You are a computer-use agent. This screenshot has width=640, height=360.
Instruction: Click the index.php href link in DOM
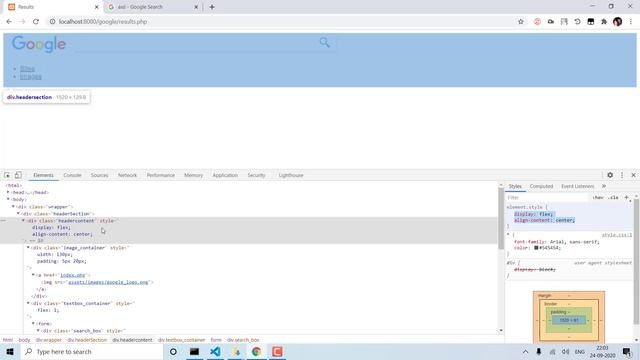(73, 275)
